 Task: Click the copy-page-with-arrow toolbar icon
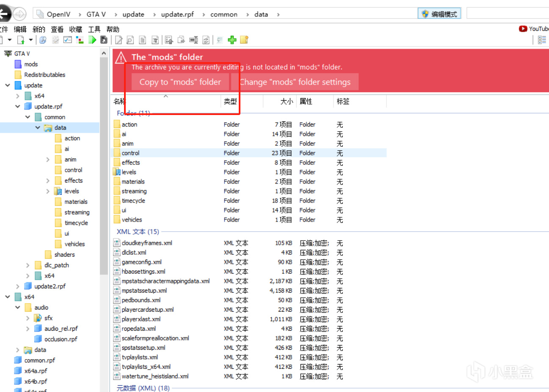click(181, 40)
